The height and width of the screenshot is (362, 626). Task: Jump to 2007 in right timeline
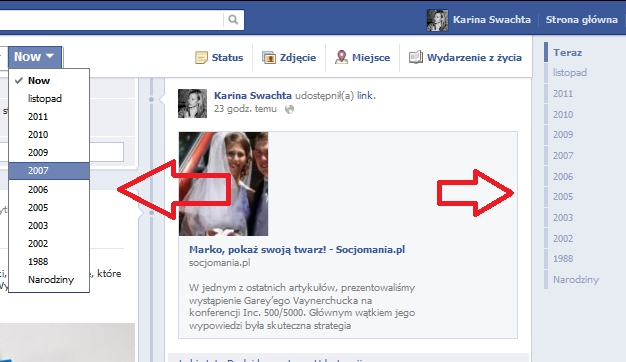point(563,156)
